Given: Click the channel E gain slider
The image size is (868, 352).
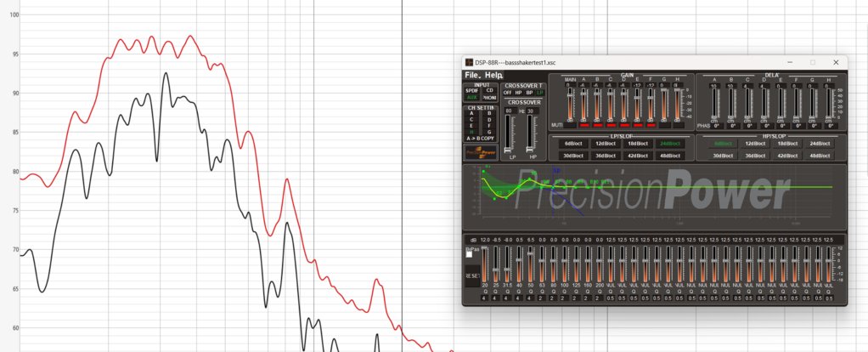Looking at the screenshot, I should (x=637, y=105).
